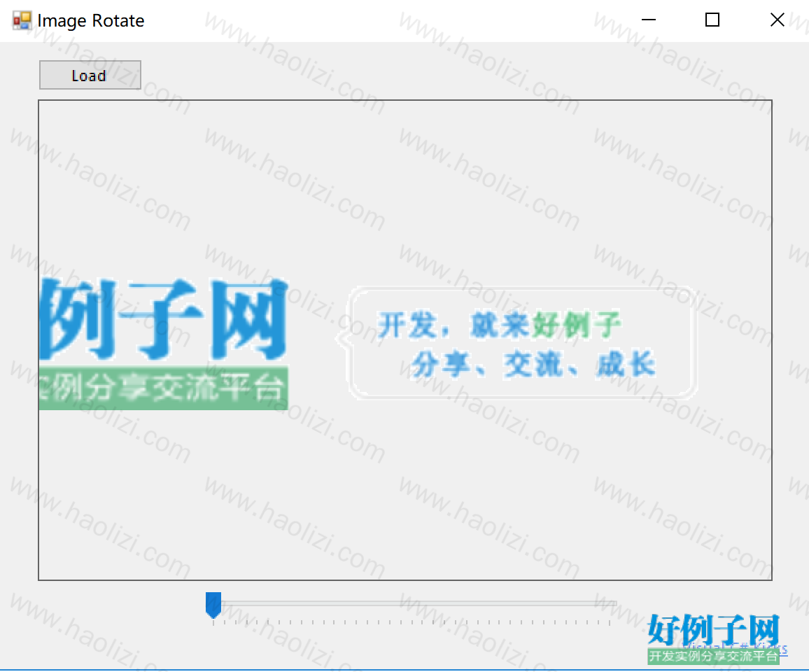The image size is (809, 672).
Task: Close the Image Rotate window
Action: coord(777,20)
